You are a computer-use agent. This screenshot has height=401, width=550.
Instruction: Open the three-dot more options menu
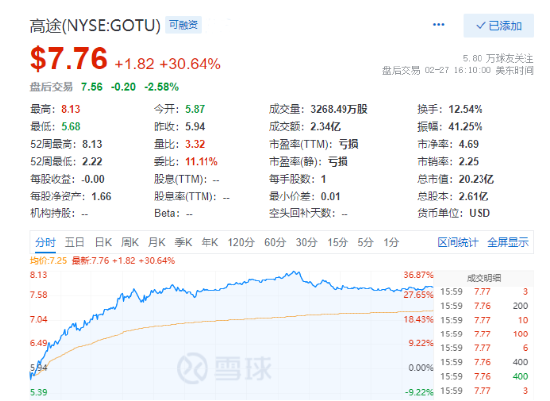tap(438, 25)
